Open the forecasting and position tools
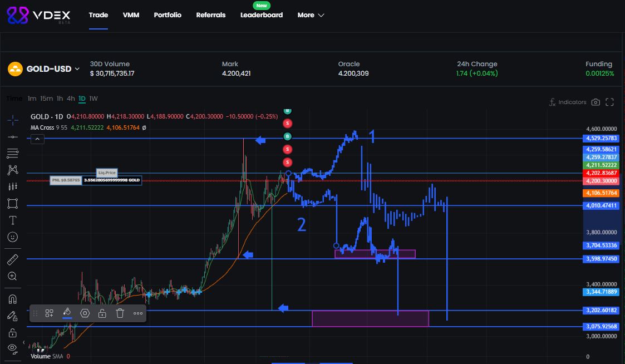The width and height of the screenshot is (625, 364). click(12, 186)
